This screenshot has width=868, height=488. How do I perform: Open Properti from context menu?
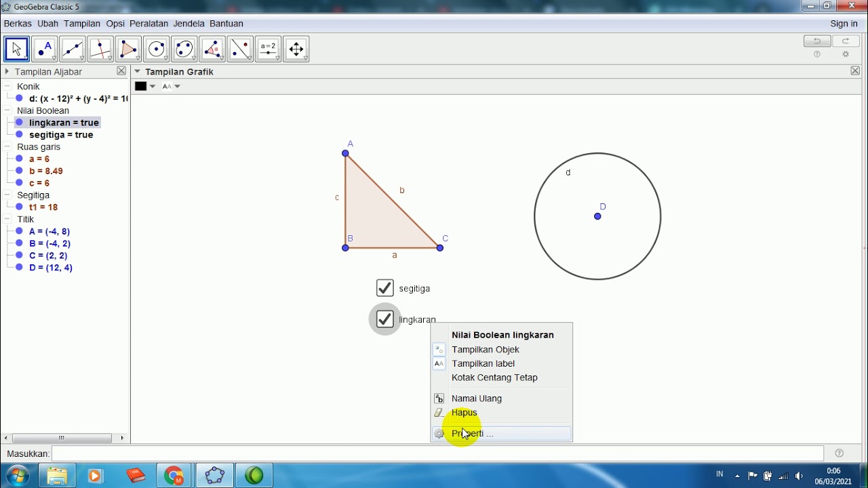pyautogui.click(x=502, y=434)
